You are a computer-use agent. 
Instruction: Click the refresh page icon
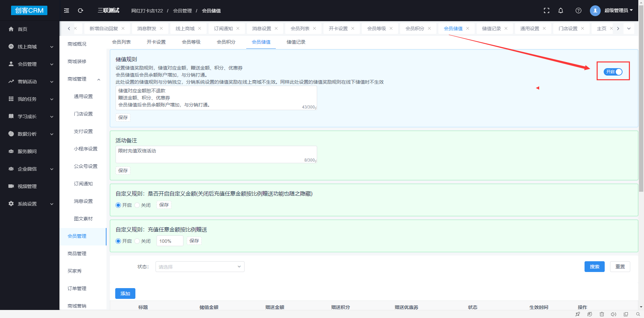(81, 11)
